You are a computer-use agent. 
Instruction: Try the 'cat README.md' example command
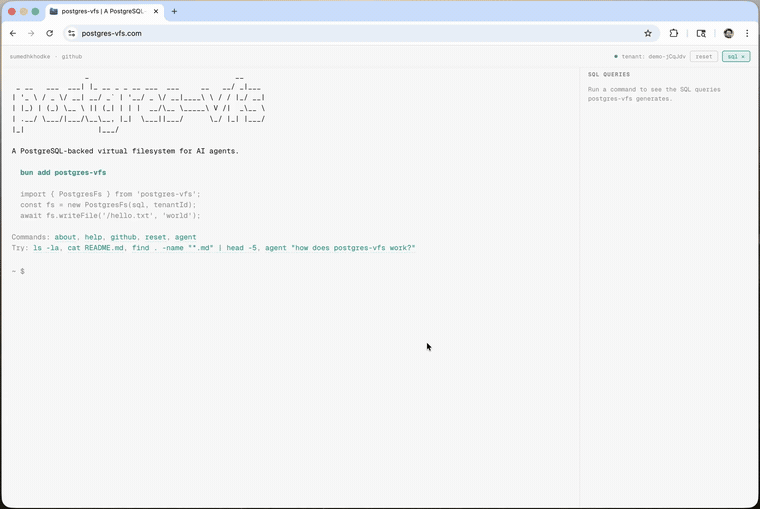coord(95,248)
